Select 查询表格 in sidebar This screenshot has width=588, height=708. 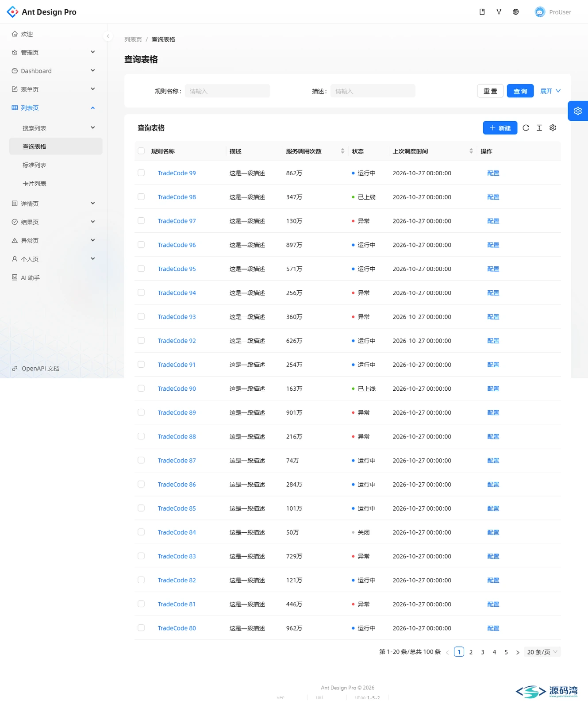pos(56,146)
